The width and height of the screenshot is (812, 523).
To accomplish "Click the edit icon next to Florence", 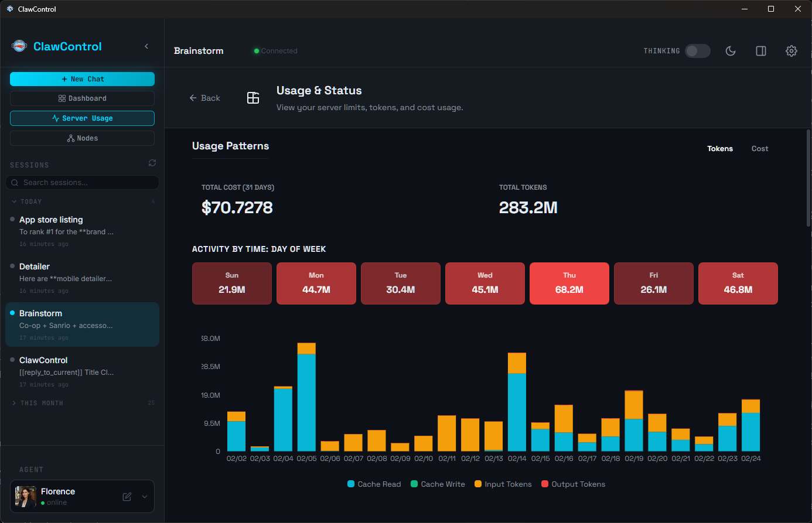I will 126,496.
